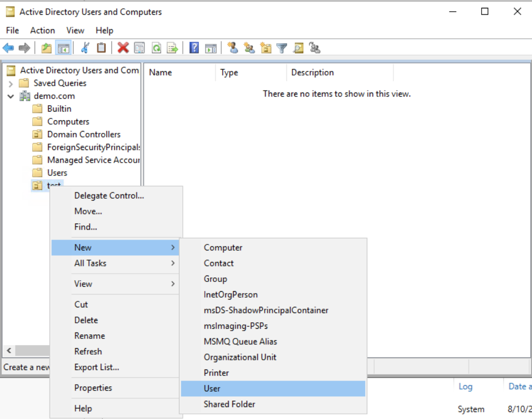
Task: Select the Managed Service Accounts container
Action: [93, 160]
